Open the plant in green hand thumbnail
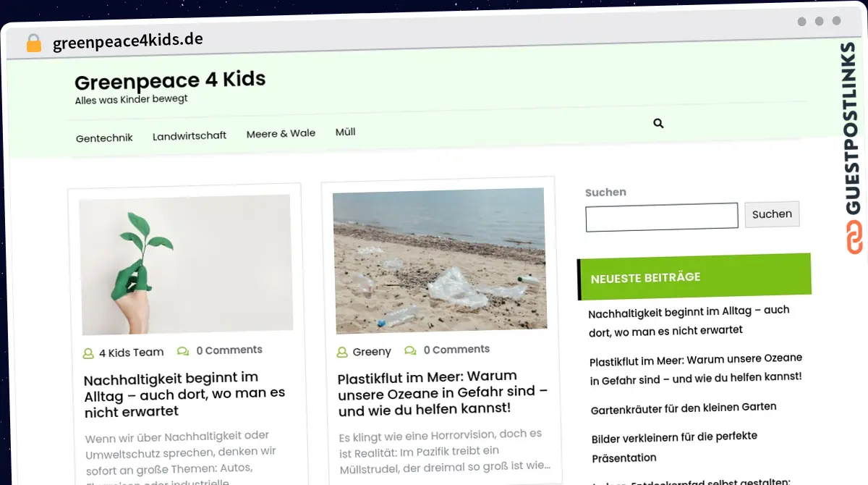The width and height of the screenshot is (868, 485). click(185, 264)
